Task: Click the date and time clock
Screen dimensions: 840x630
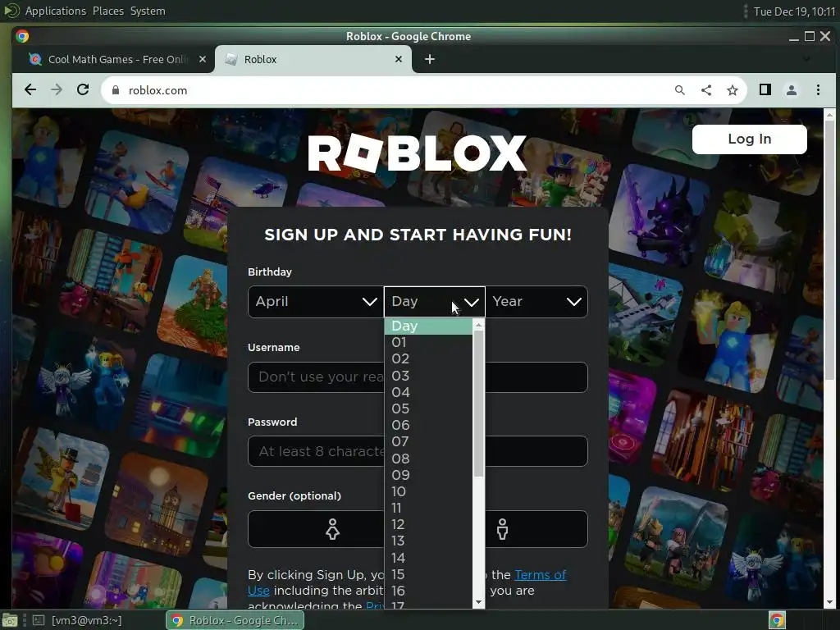Action: click(794, 11)
